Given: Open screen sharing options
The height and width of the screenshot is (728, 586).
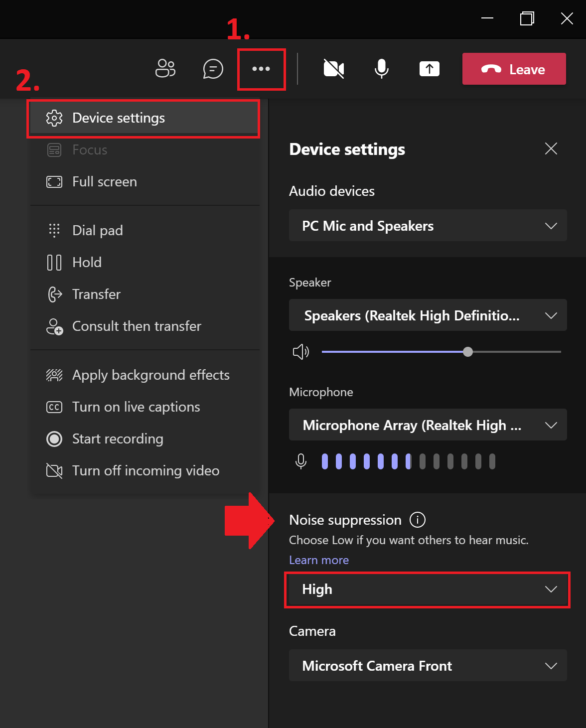Looking at the screenshot, I should point(429,69).
